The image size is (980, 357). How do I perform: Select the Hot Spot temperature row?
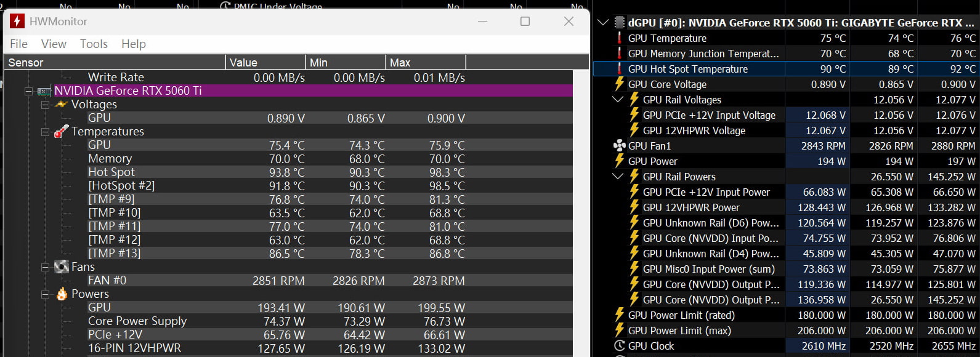pyautogui.click(x=330, y=172)
